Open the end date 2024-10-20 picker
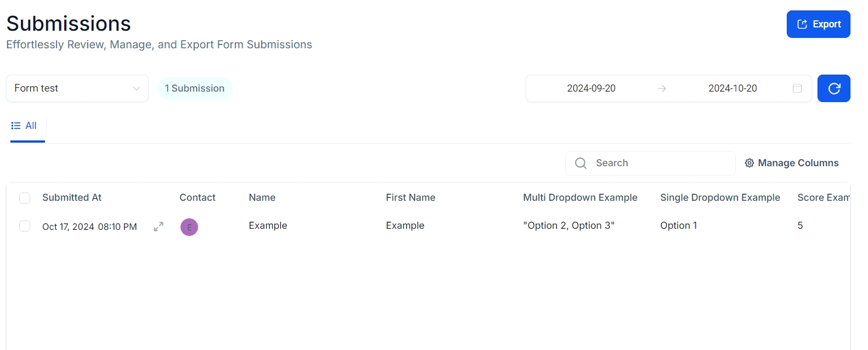 tap(732, 88)
